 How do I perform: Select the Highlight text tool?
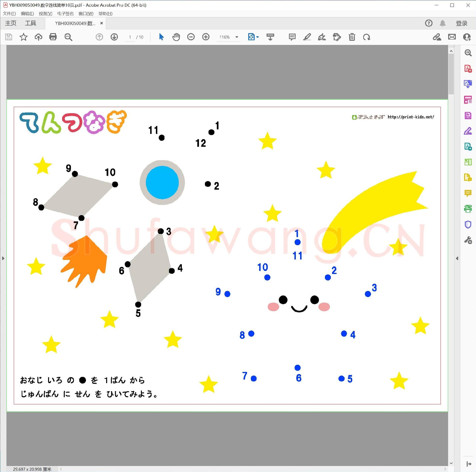coord(307,37)
